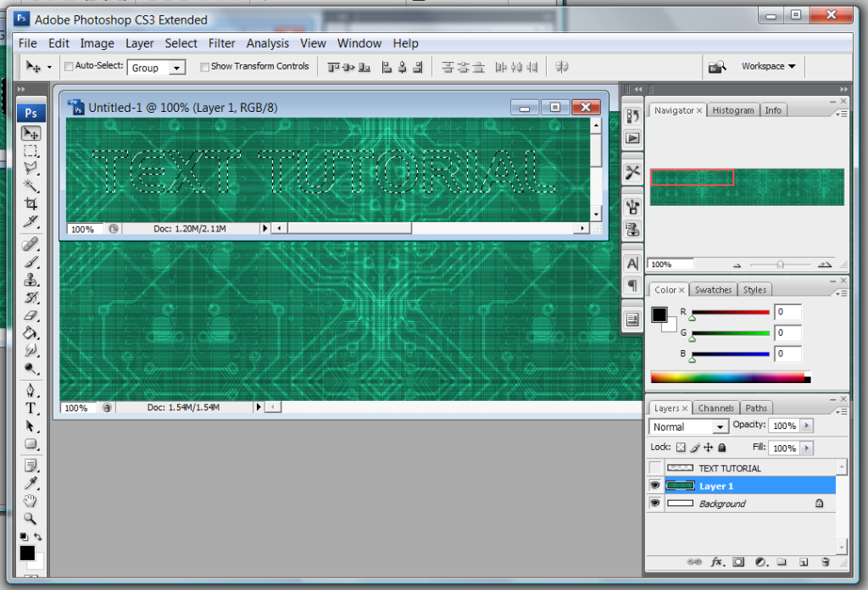Select the Rectangular Marquee tool
The width and height of the screenshot is (868, 590).
click(x=31, y=151)
